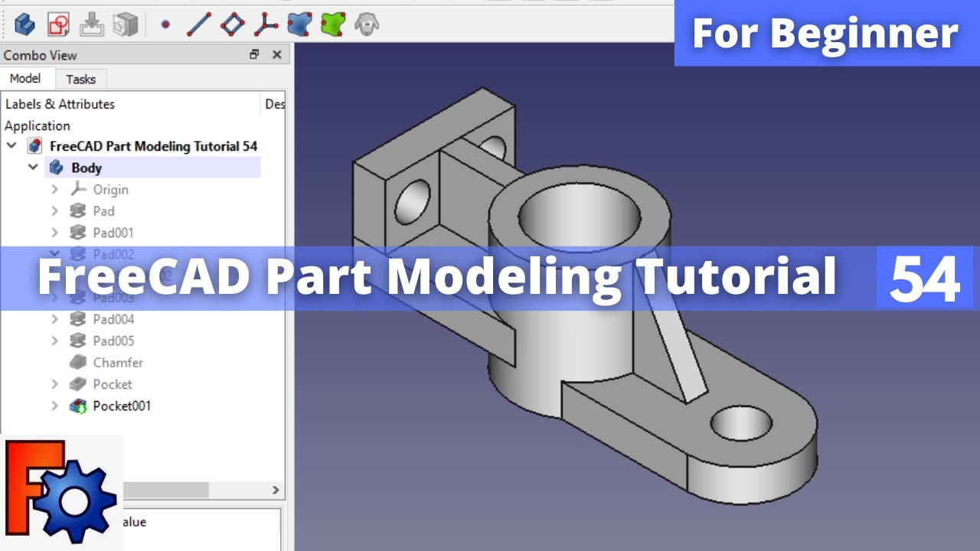Select the Pocket tree item label
Screen dimensions: 980x551
click(x=113, y=383)
